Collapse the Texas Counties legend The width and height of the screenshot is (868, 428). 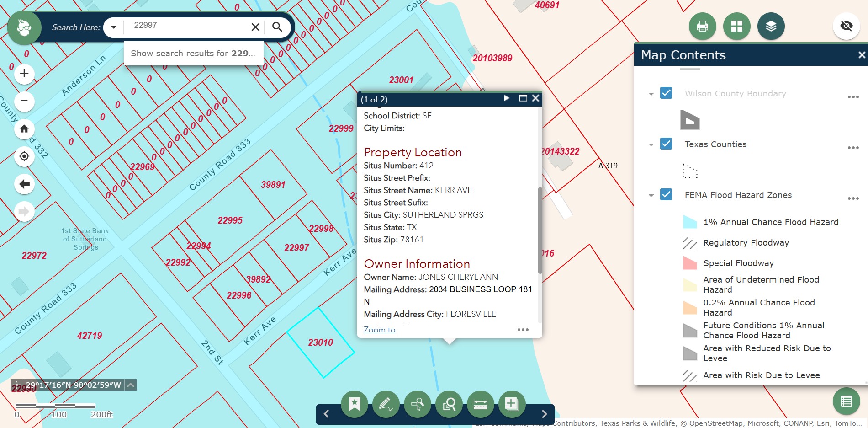click(651, 145)
